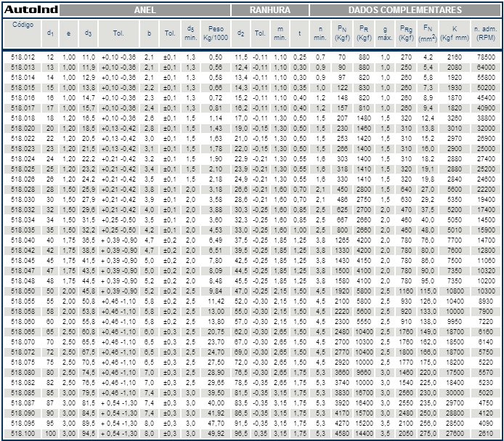Select row code 518.100

(23, 433)
